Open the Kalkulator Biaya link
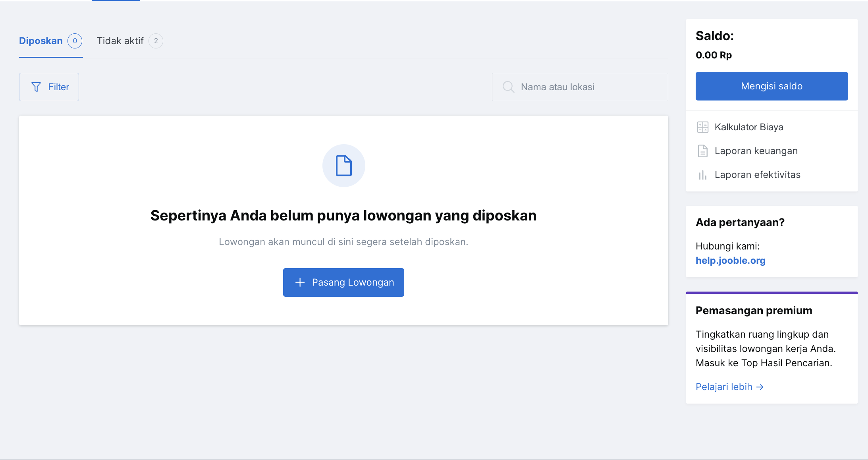868x460 pixels. 749,127
